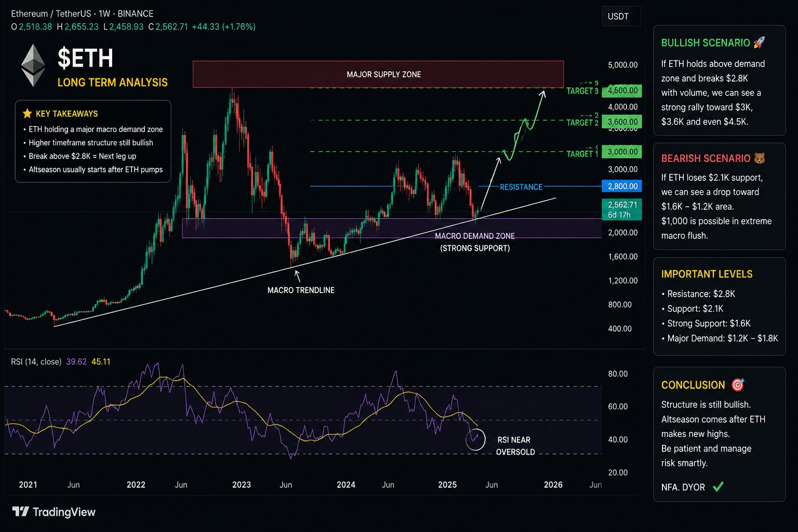Click the NFA. DYOR text

click(x=683, y=487)
